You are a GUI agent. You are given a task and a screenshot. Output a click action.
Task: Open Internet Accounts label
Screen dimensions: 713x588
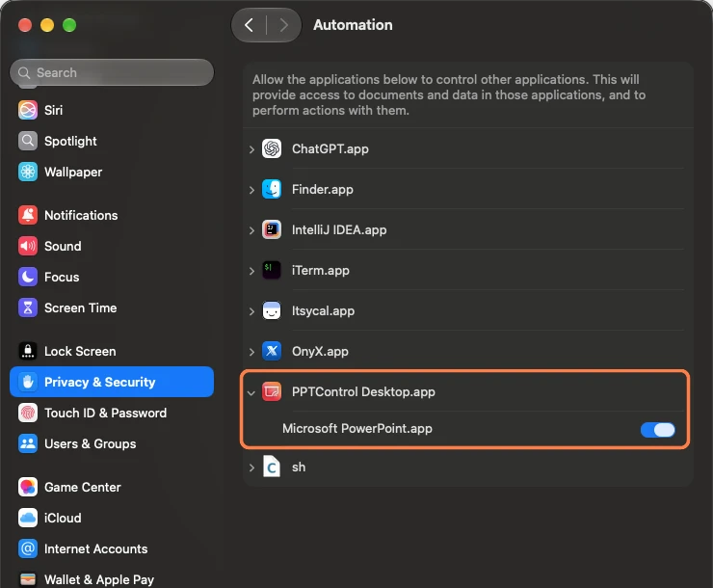pyautogui.click(x=95, y=548)
